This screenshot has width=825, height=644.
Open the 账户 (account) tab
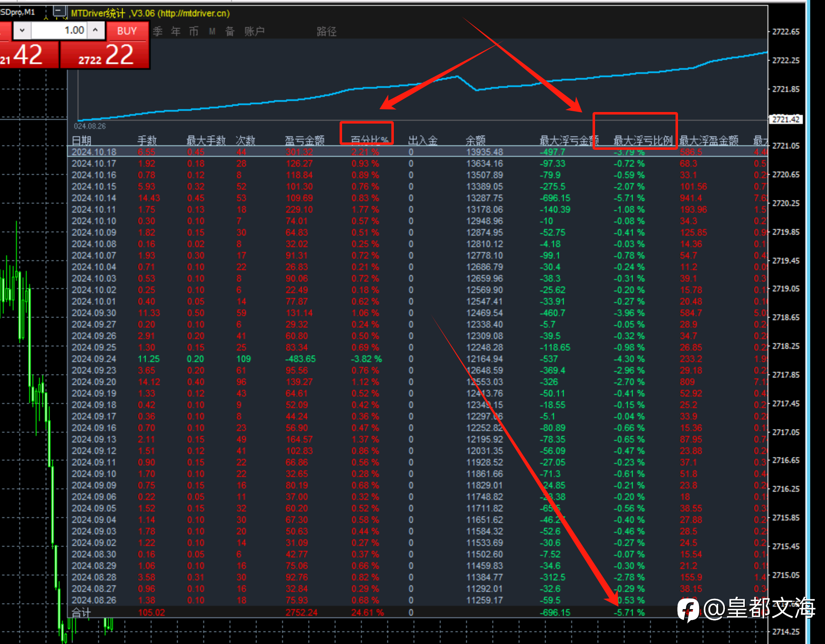point(254,31)
